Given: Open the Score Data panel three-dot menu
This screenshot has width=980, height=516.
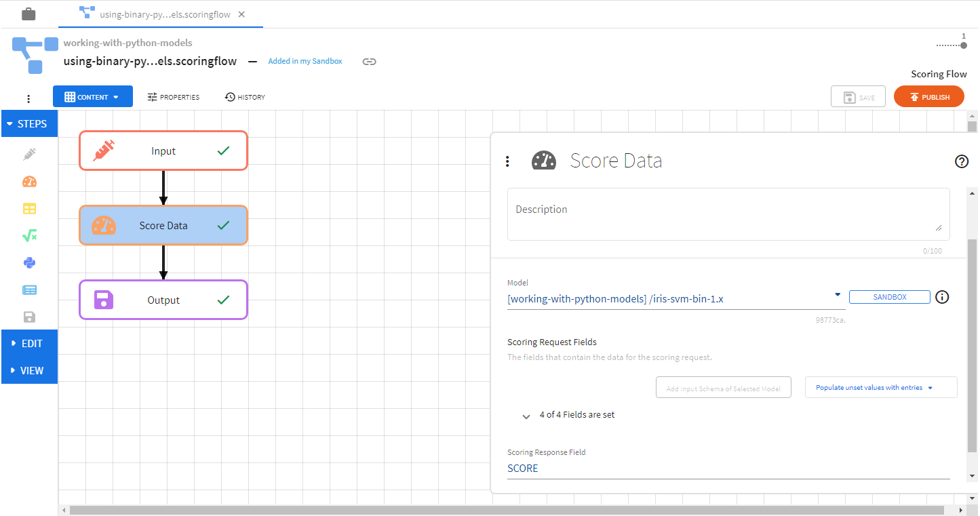Looking at the screenshot, I should [507, 161].
